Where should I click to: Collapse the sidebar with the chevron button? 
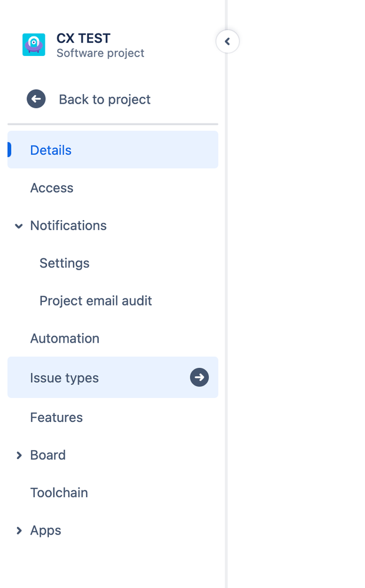pyautogui.click(x=227, y=42)
